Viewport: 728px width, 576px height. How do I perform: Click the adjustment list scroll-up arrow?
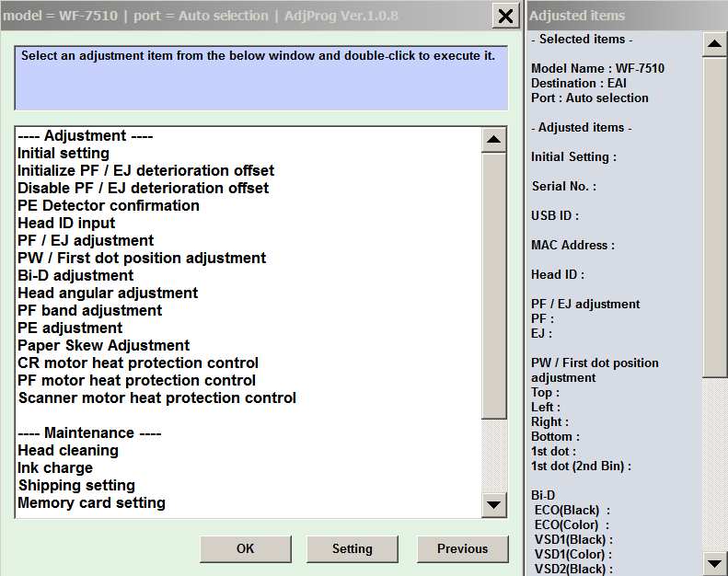(493, 139)
